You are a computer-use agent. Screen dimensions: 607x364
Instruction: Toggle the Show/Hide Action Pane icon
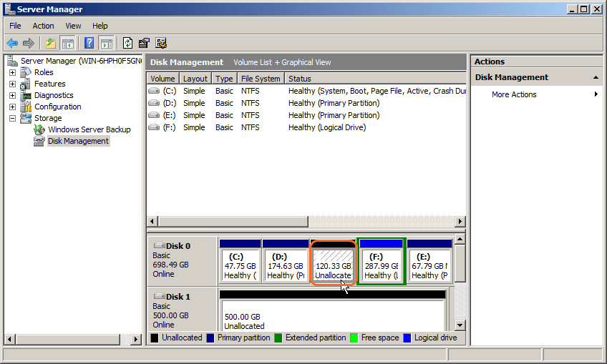tap(107, 44)
